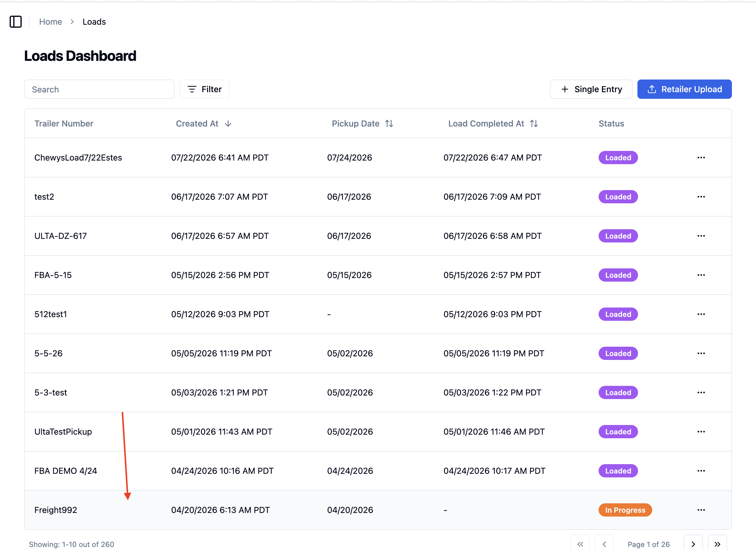Select the Freight992 trailer row

(x=378, y=510)
